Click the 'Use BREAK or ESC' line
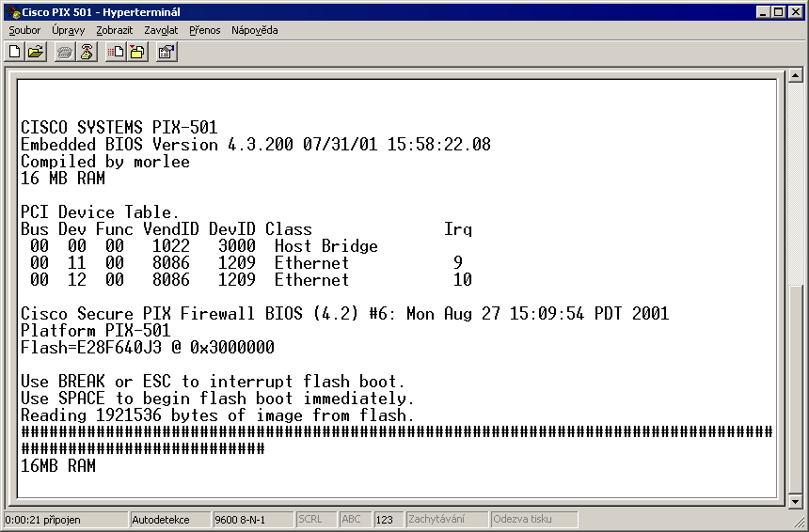The height and width of the screenshot is (532, 809). [x=213, y=382]
